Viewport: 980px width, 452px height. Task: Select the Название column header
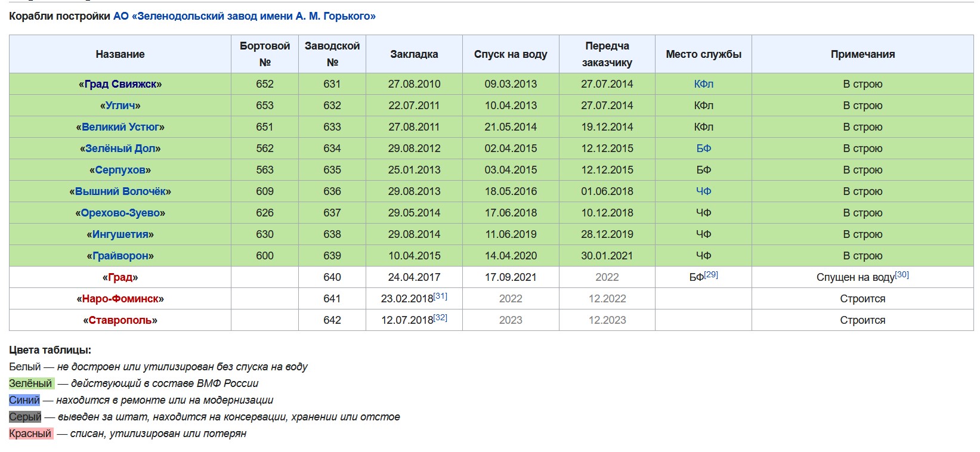120,54
